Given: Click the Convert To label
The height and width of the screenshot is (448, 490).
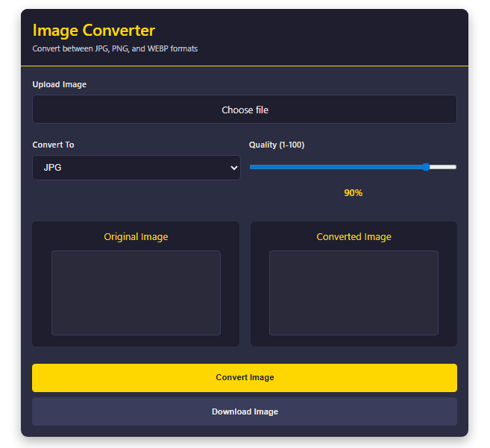Looking at the screenshot, I should click(53, 145).
